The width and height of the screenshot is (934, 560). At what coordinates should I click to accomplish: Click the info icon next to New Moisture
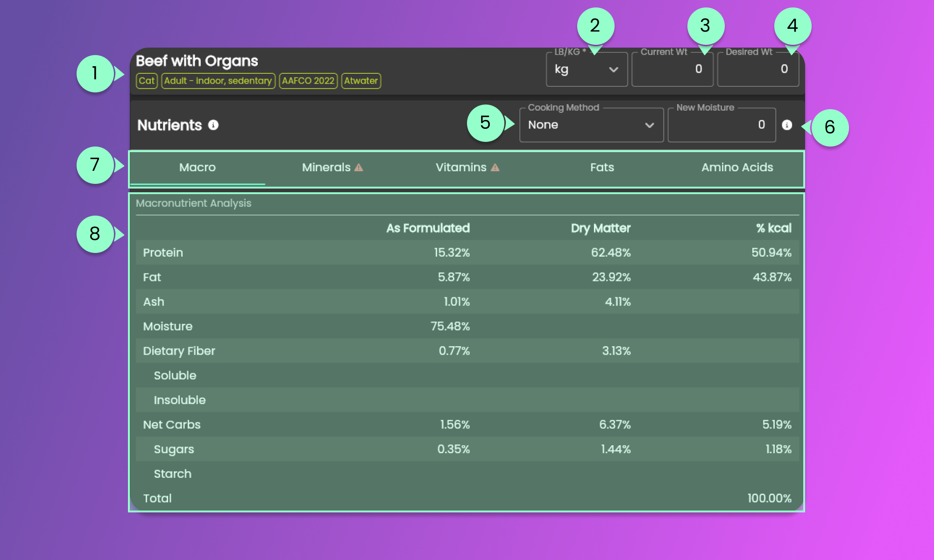tap(787, 125)
